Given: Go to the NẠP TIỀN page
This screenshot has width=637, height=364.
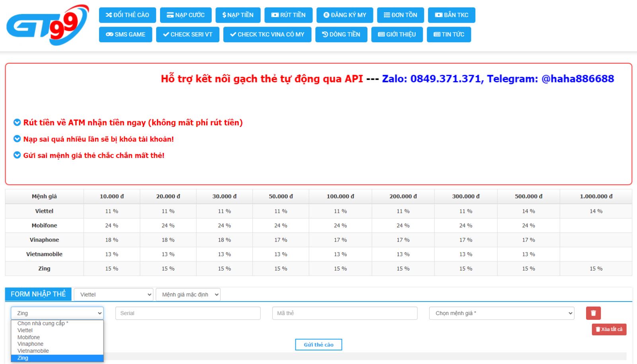Looking at the screenshot, I should pyautogui.click(x=238, y=15).
